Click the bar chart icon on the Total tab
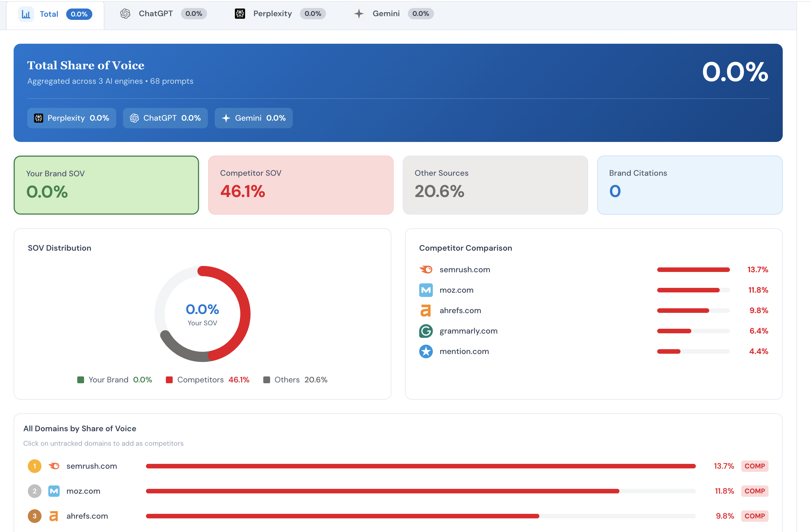This screenshot has width=810, height=532. click(x=26, y=14)
